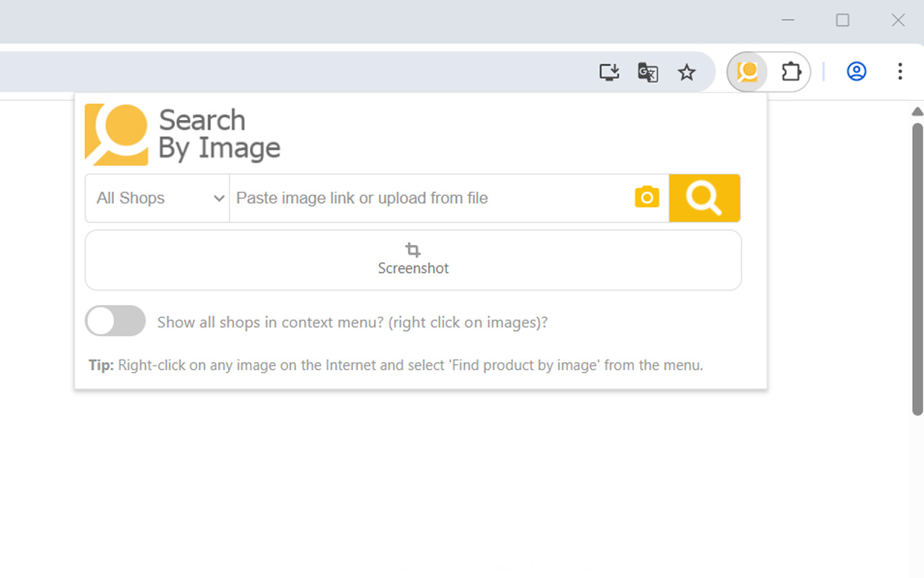Click the scroll up arrow
The height and width of the screenshot is (578, 924).
[918, 111]
